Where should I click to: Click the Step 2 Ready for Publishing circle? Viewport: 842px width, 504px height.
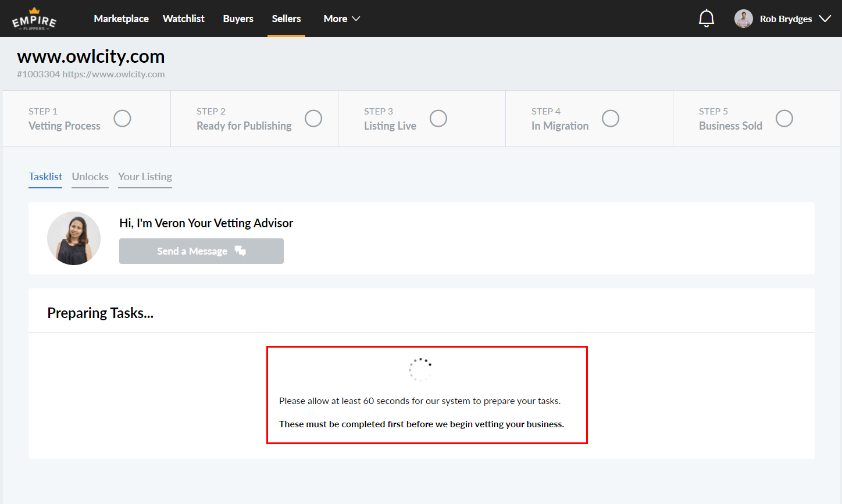[x=313, y=119]
